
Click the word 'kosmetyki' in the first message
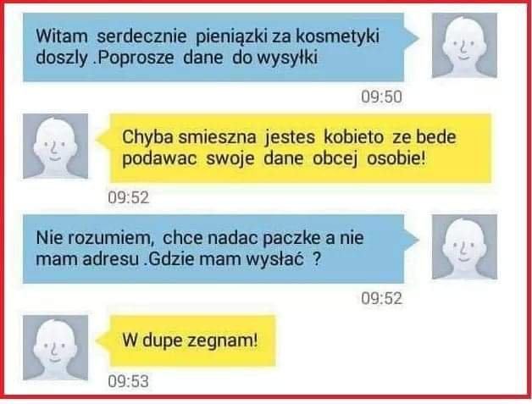(338, 36)
